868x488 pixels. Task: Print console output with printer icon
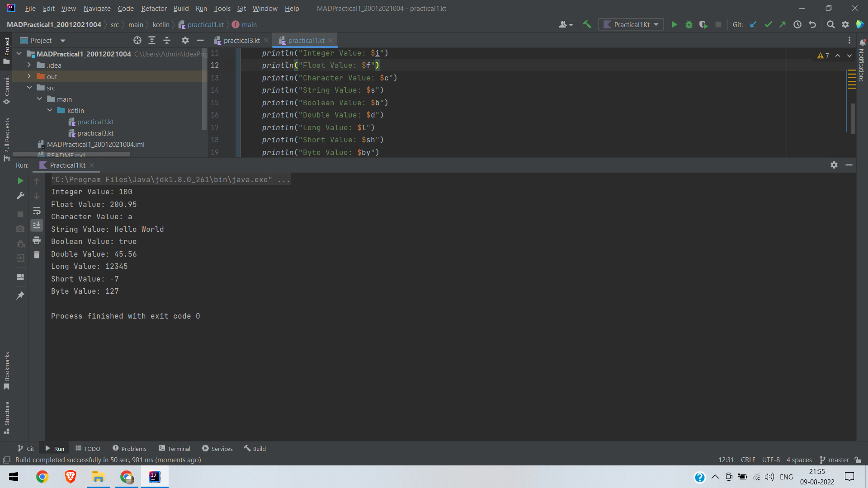point(37,240)
